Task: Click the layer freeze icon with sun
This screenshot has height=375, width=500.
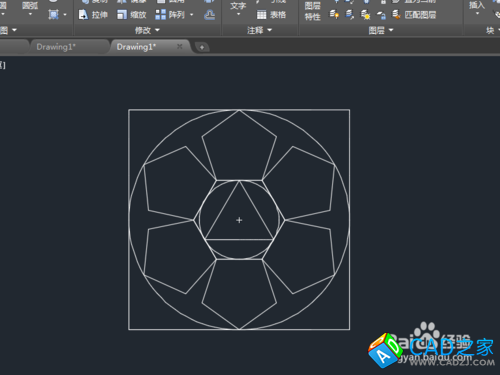Action: [x=366, y=15]
